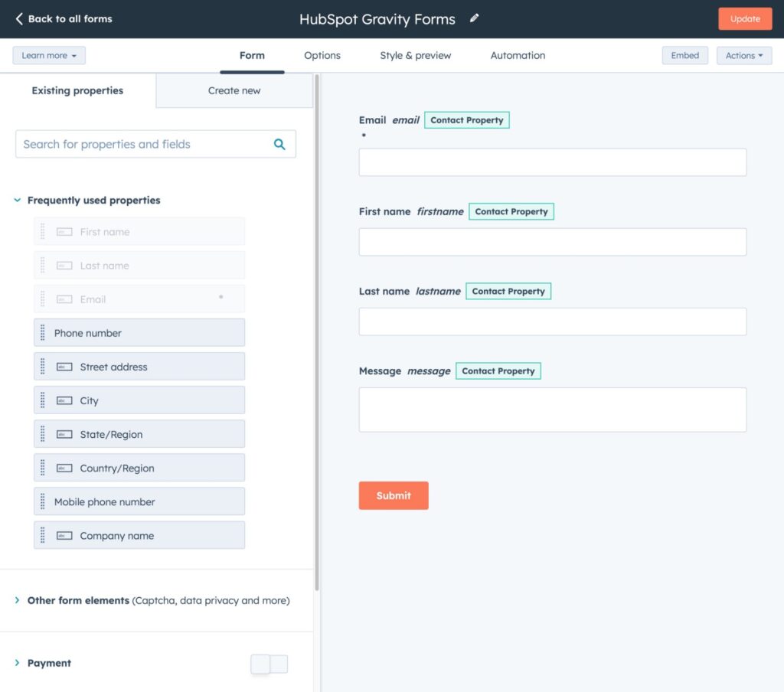Click the pencil icon to rename the form
Screen dimensions: 784x692
coord(474,19)
